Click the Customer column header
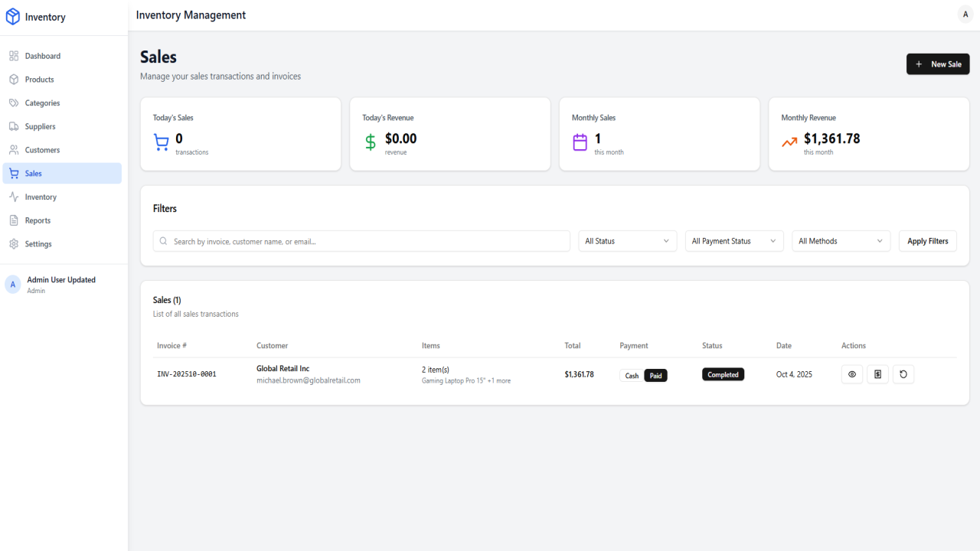Image resolution: width=980 pixels, height=551 pixels. click(272, 346)
